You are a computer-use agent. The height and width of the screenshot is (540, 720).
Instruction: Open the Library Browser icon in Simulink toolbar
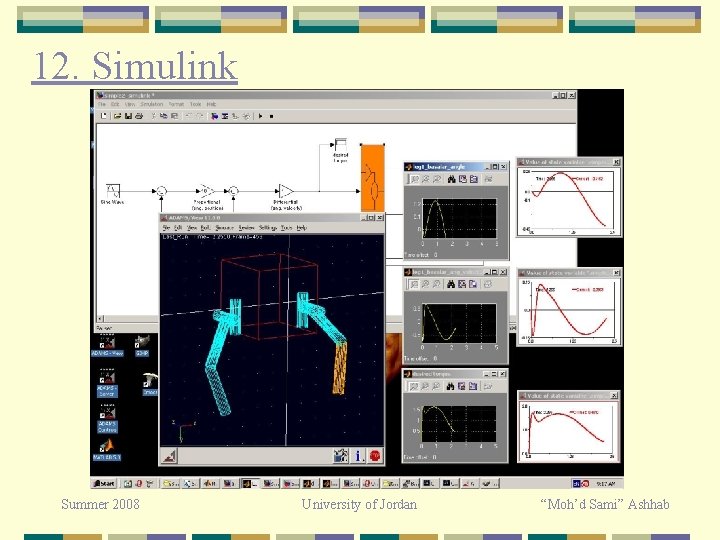coord(214,116)
